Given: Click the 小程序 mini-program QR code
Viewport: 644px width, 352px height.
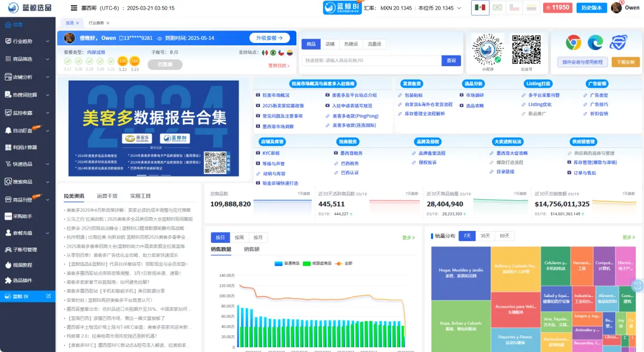Looking at the screenshot, I should click(488, 50).
